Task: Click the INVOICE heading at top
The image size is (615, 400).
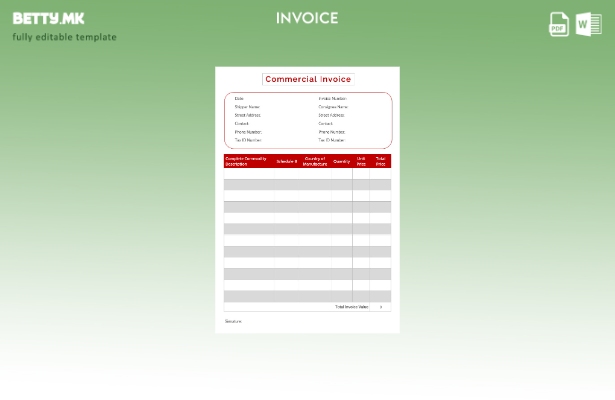Action: coord(307,18)
